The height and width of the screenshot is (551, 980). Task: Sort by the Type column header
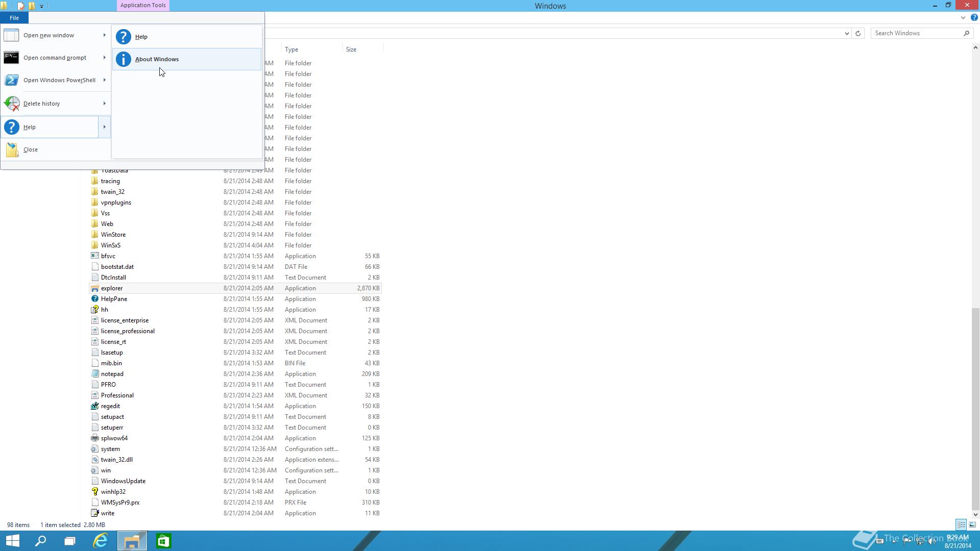pyautogui.click(x=312, y=49)
